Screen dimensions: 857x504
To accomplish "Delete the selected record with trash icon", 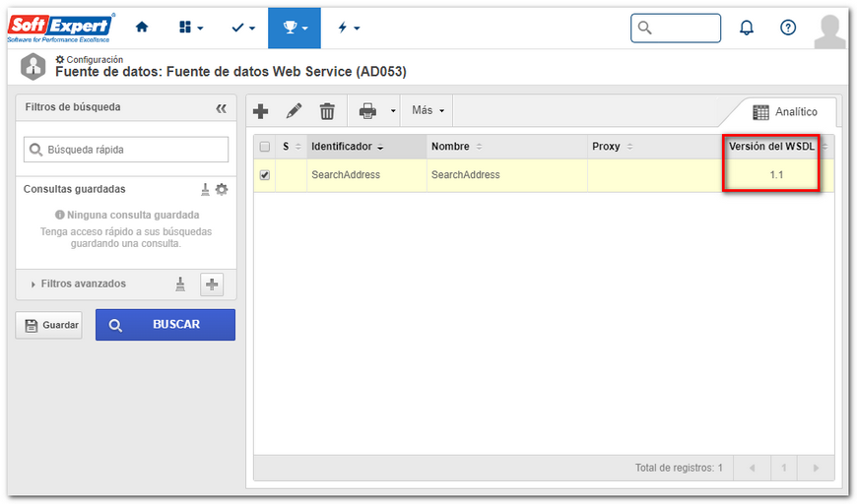I will point(327,111).
